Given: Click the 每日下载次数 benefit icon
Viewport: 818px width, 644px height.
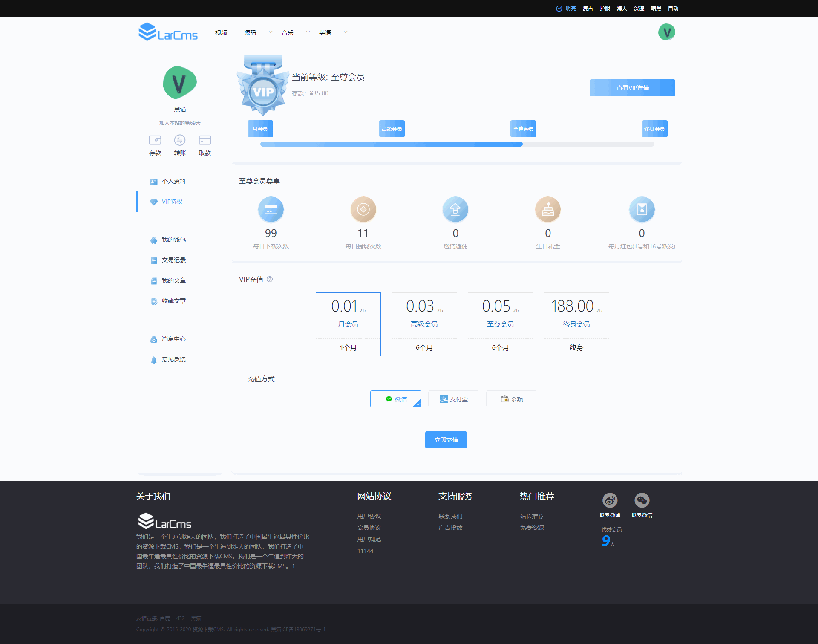Looking at the screenshot, I should point(271,210).
